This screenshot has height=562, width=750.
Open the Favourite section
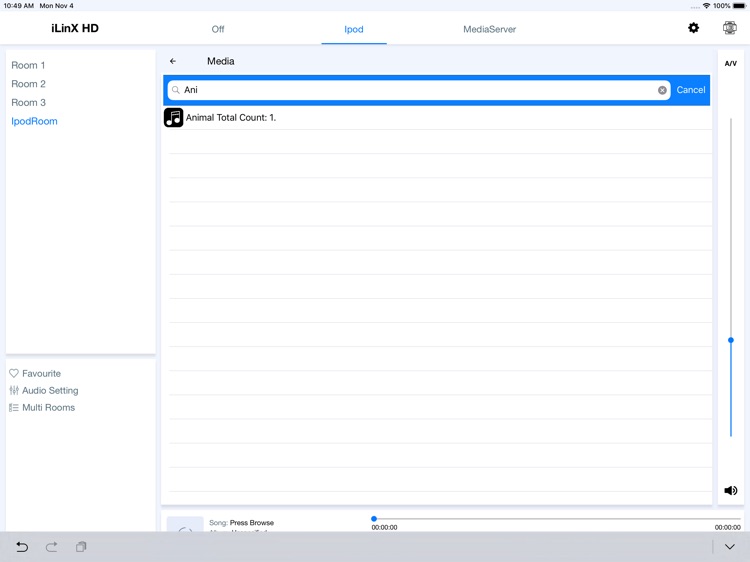(42, 373)
